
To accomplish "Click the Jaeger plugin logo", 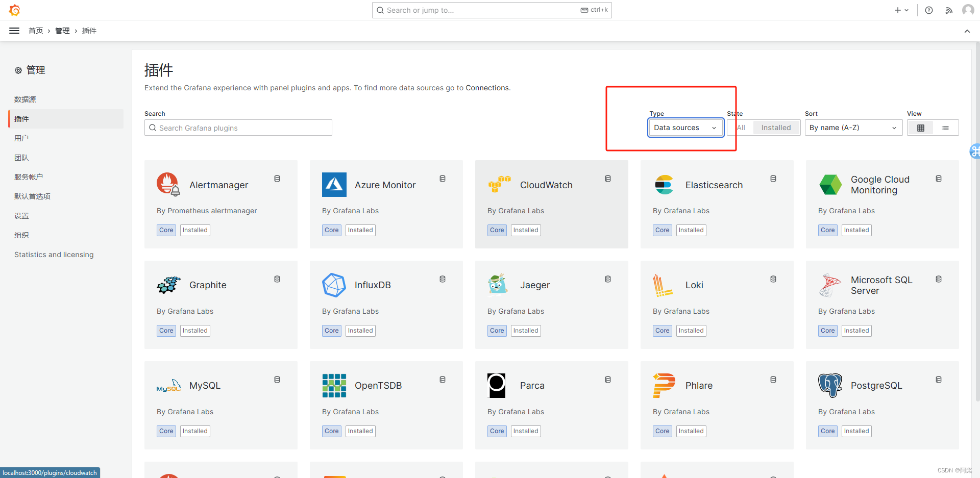I will 498,284.
